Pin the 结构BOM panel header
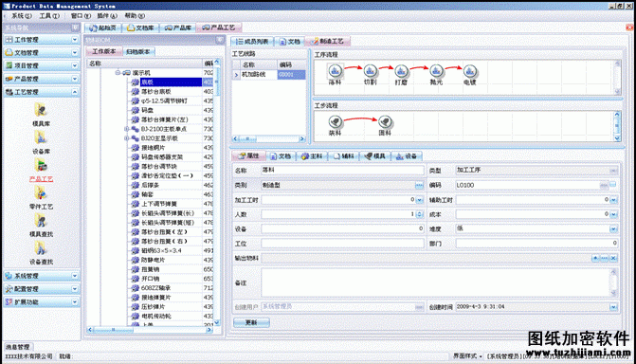The image size is (636, 364). (x=220, y=40)
